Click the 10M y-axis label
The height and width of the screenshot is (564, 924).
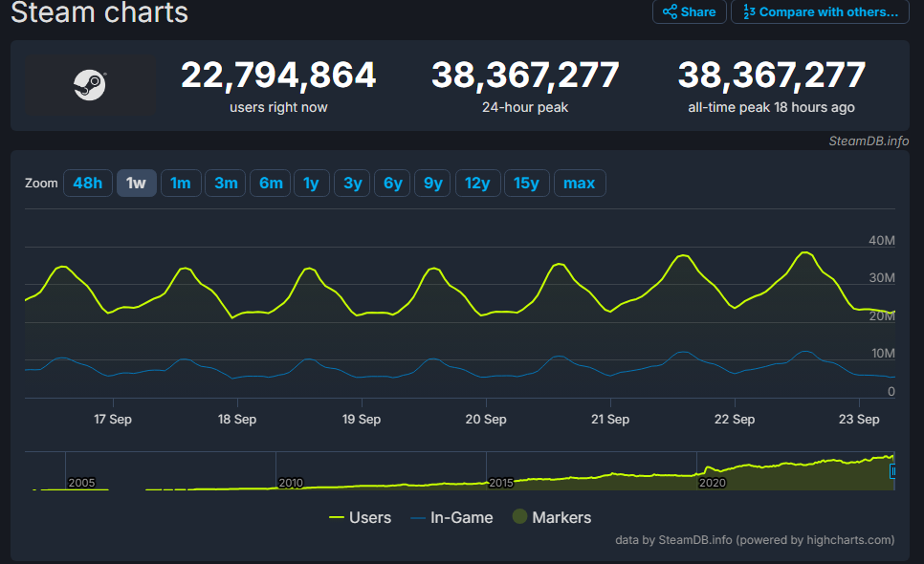coord(883,354)
